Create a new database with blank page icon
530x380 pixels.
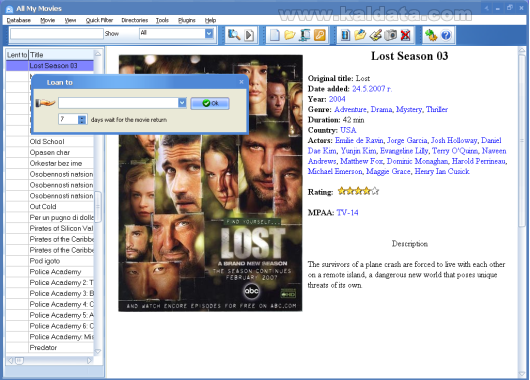pos(274,35)
